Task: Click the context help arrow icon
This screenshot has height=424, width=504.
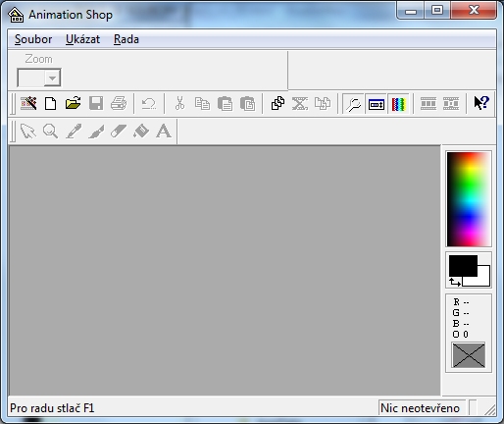Action: coord(481,103)
